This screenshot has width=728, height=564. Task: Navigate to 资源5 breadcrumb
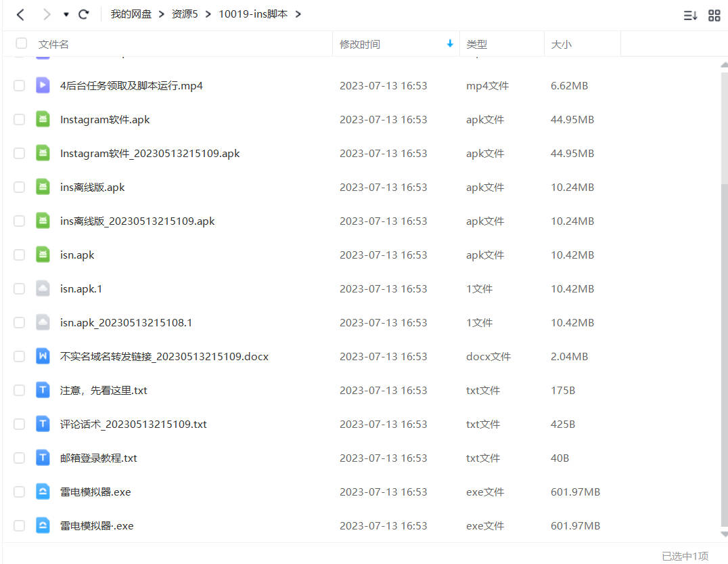[184, 14]
